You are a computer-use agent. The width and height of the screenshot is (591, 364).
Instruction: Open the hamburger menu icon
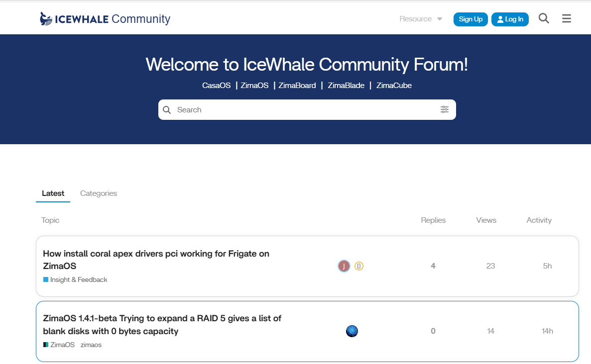coord(567,18)
